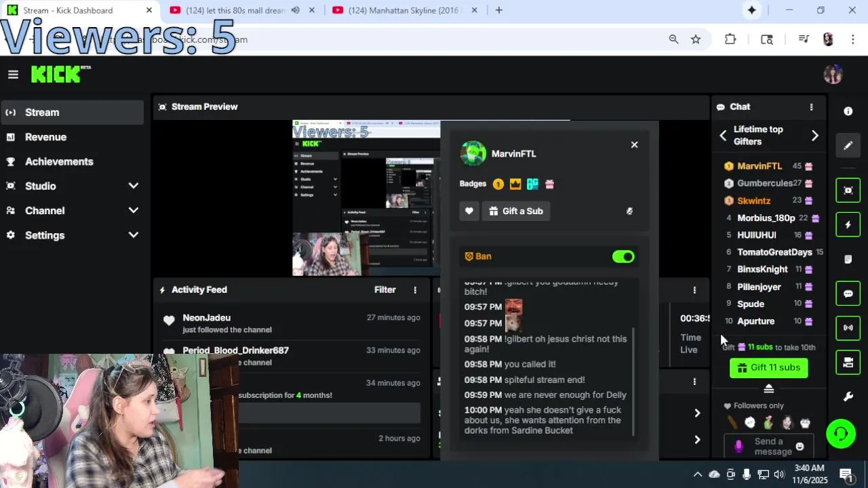Viewport: 868px width, 488px height.
Task: Expand the Channel sidebar section
Action: coord(72,211)
